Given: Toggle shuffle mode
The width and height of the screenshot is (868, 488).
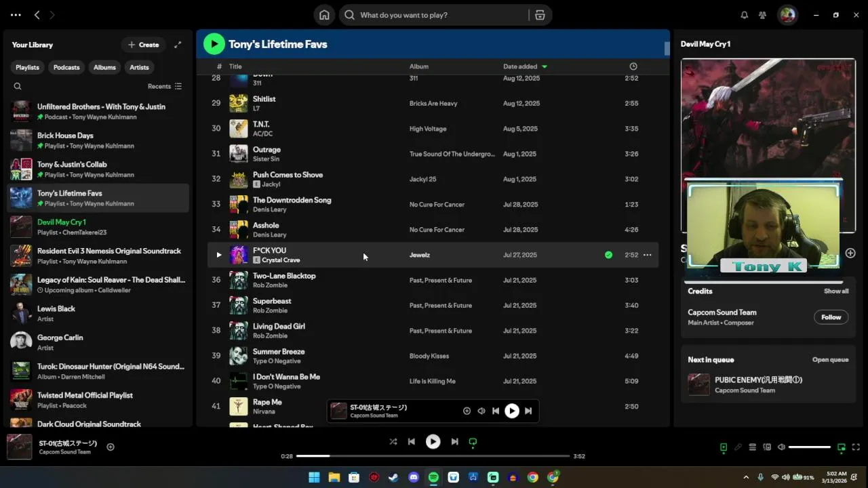Looking at the screenshot, I should 393,442.
